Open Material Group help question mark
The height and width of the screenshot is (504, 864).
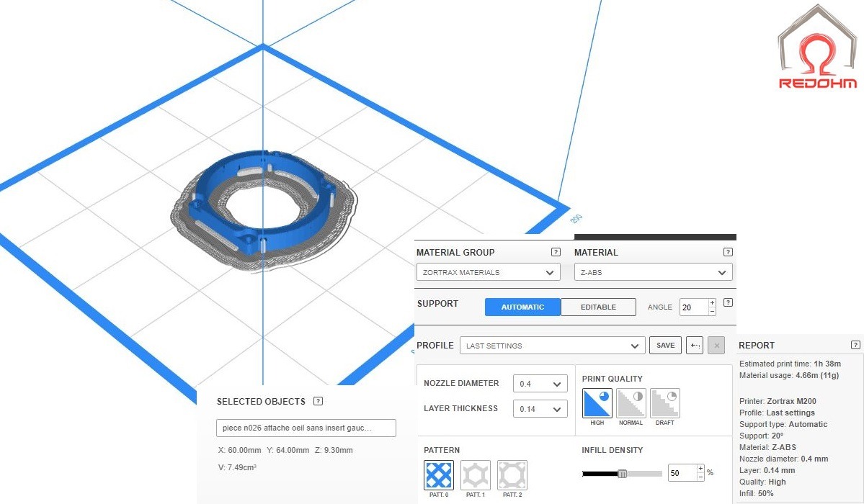pyautogui.click(x=556, y=252)
